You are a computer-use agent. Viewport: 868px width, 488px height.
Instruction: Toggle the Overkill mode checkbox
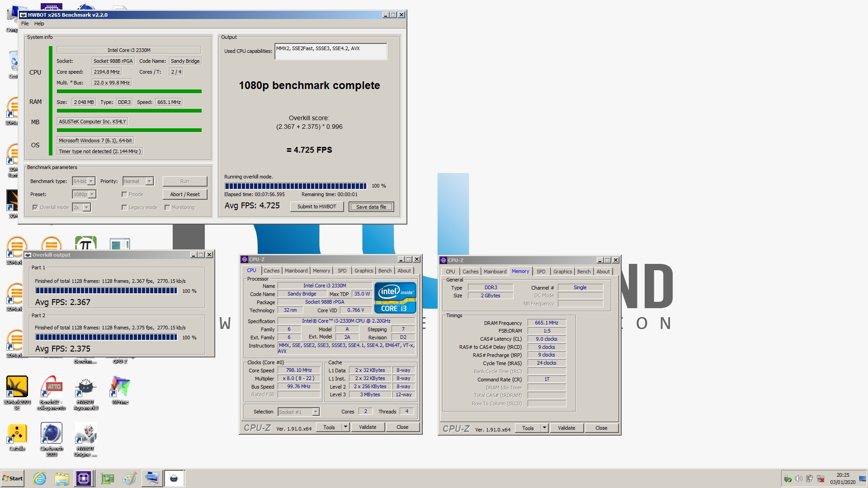click(x=35, y=207)
